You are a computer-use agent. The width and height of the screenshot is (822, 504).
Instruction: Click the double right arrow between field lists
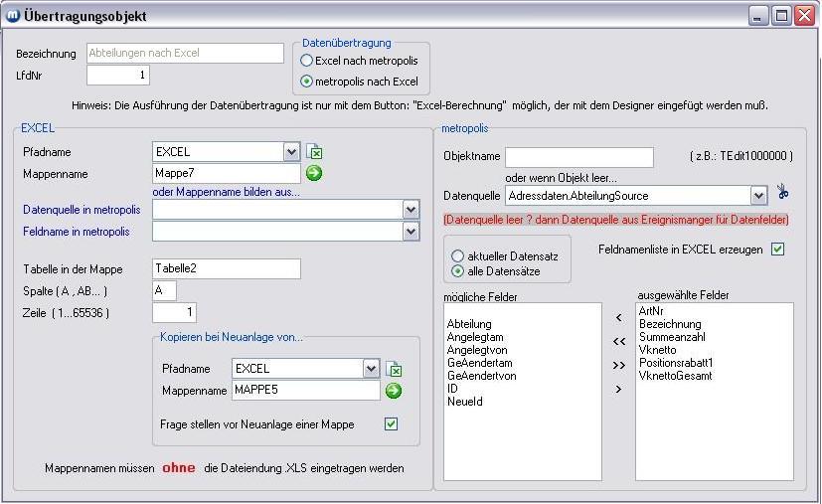coord(619,365)
